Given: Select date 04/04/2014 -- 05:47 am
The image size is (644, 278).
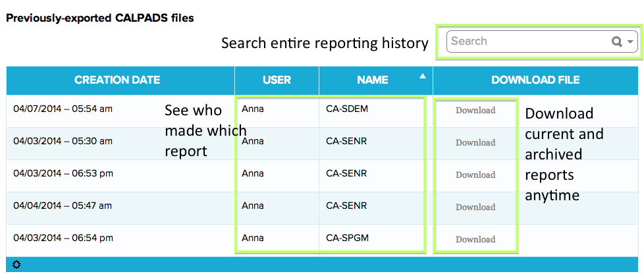Looking at the screenshot, I should pyautogui.click(x=63, y=206).
